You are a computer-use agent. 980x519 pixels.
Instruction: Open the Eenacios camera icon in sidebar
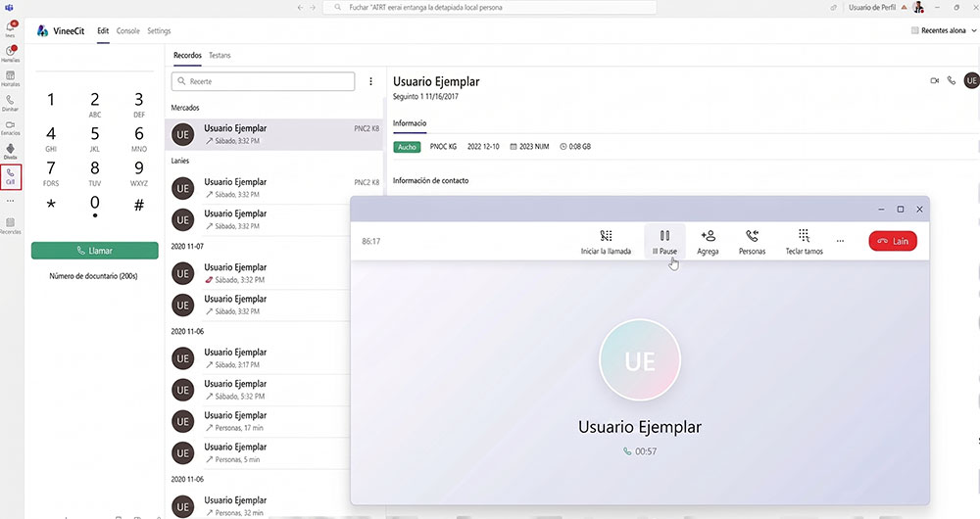click(x=11, y=127)
